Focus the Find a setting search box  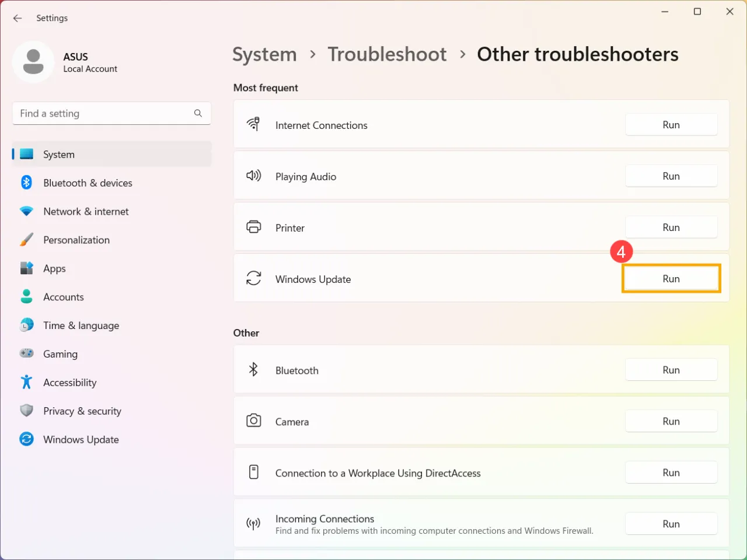pyautogui.click(x=102, y=113)
